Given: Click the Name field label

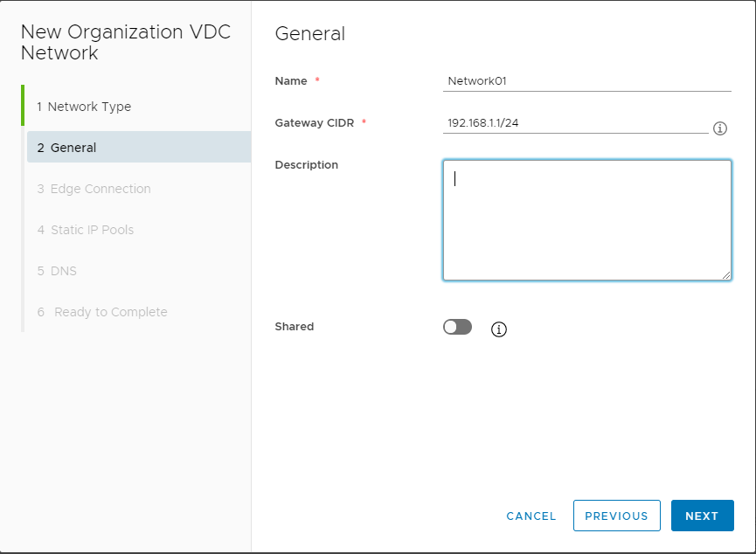Looking at the screenshot, I should [x=291, y=81].
